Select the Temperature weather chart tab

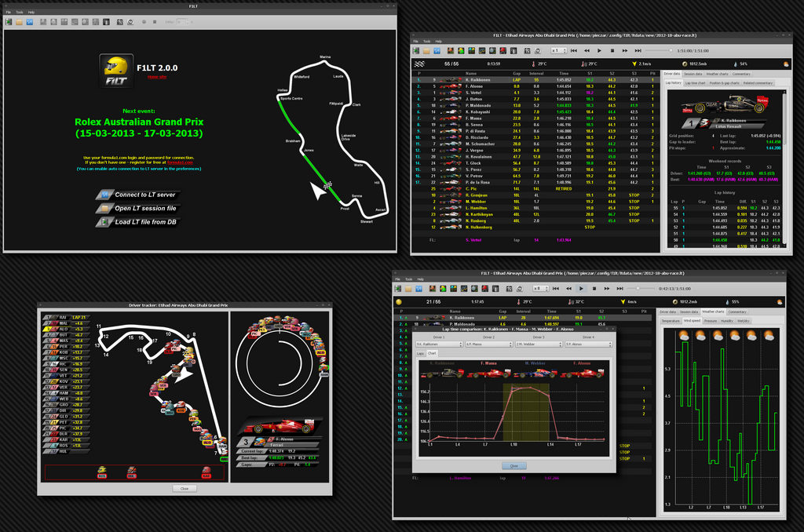[671, 321]
